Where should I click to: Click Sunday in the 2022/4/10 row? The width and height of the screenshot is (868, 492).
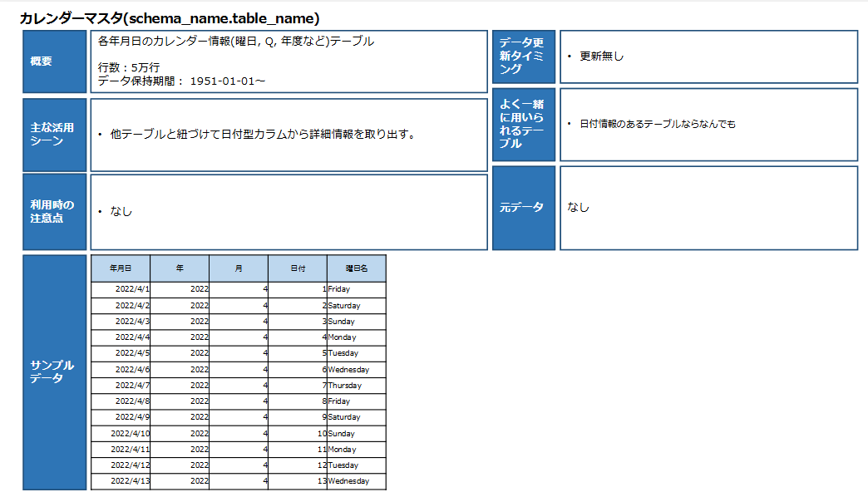pos(357,434)
